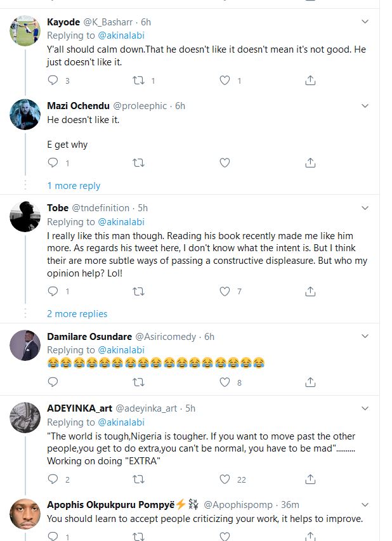
Task: Share ADEYINKA_art's tweet
Action: (x=310, y=479)
